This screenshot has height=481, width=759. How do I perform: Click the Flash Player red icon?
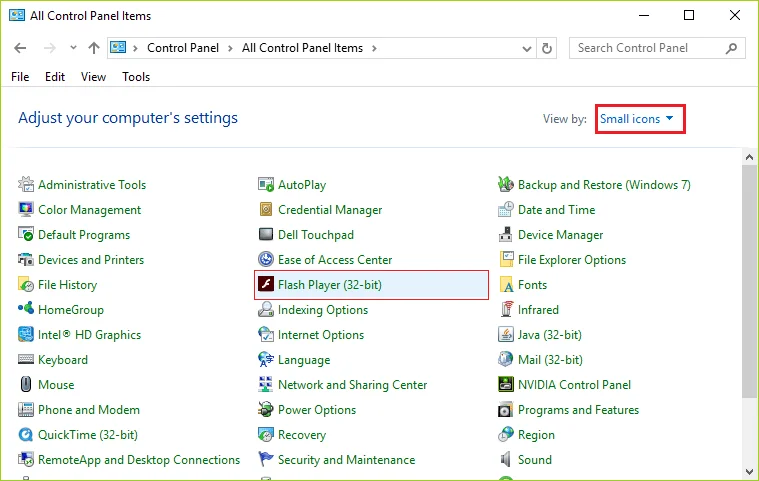coord(266,285)
